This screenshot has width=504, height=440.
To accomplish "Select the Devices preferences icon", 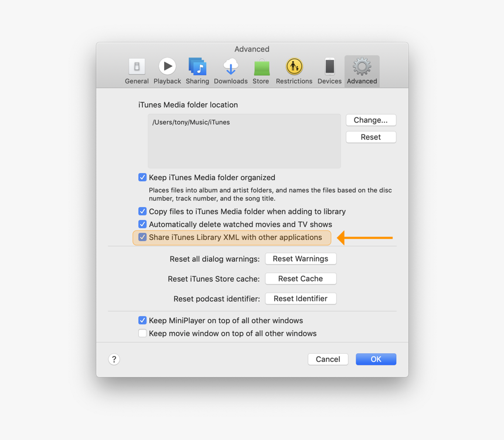I will 329,66.
